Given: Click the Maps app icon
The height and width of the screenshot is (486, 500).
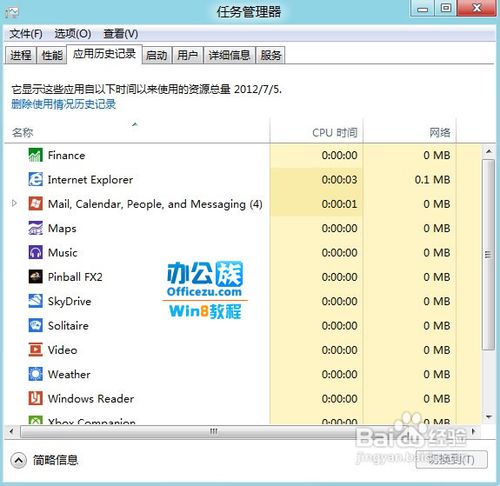Looking at the screenshot, I should click(x=35, y=228).
